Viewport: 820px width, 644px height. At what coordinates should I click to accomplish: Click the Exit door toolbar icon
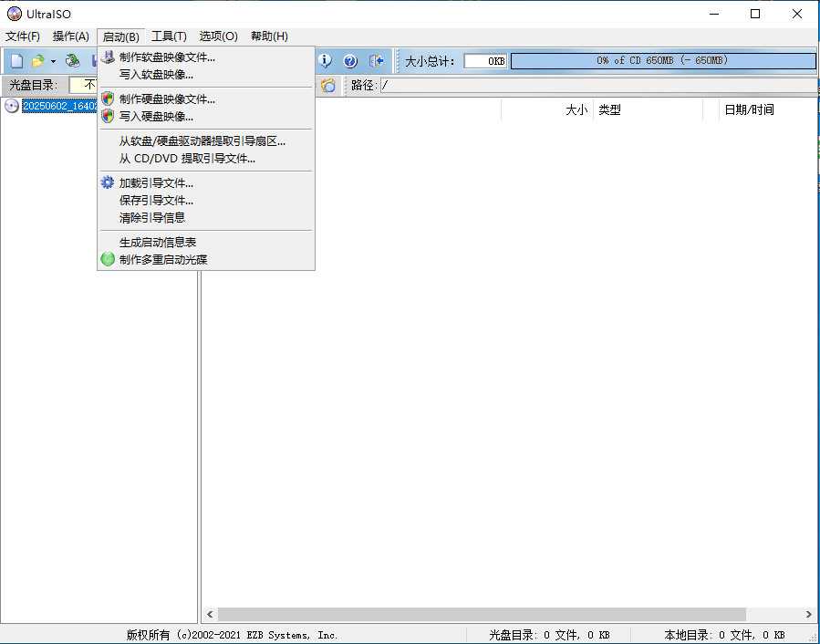coord(376,61)
